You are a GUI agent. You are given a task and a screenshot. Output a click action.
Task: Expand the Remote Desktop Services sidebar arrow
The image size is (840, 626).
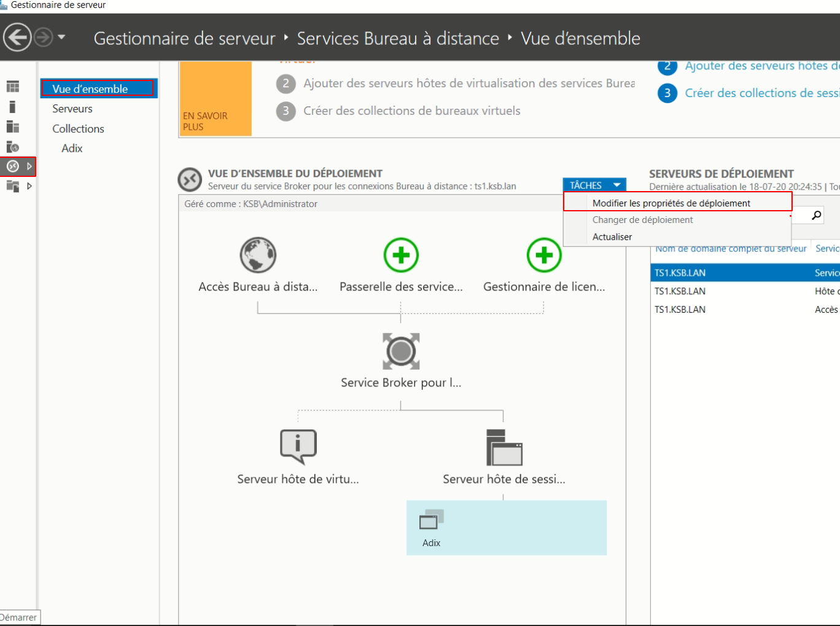tap(29, 166)
